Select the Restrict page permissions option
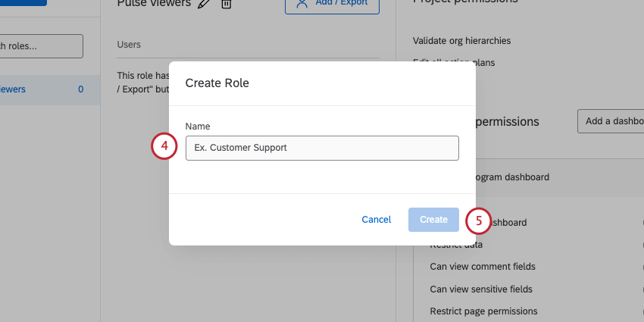Image resolution: width=644 pixels, height=322 pixels. point(483,311)
